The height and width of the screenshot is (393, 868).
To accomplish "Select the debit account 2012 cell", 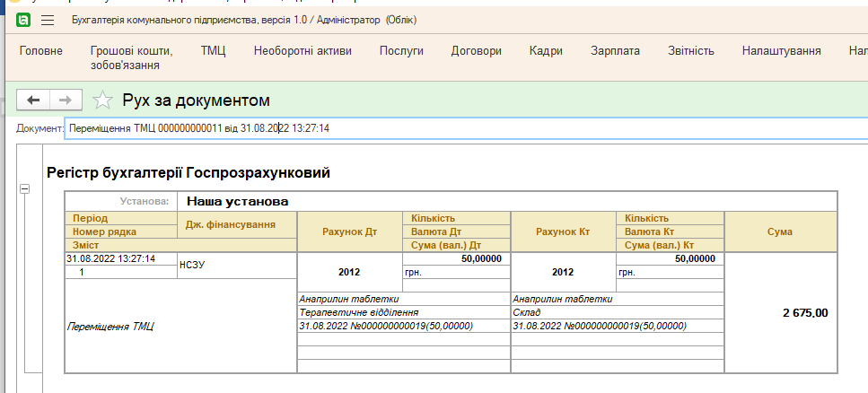I will 350,273.
